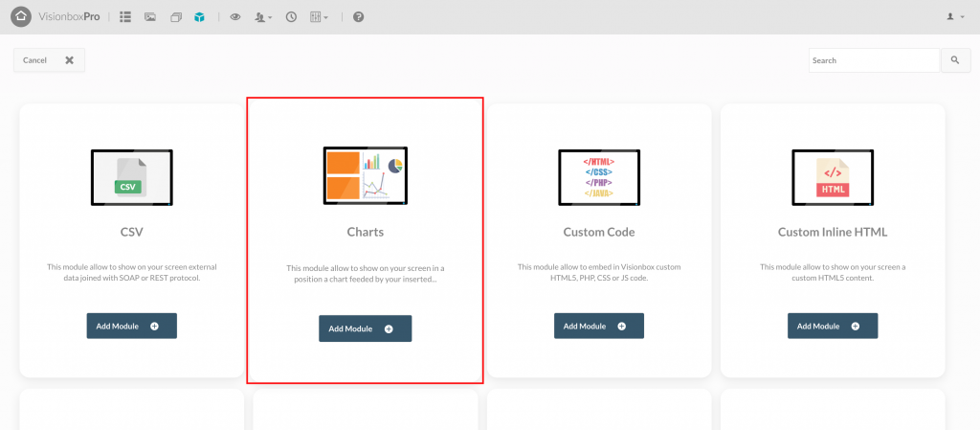Viewport: 980px width, 430px height.
Task: Open the user account dropdown at top right
Action: pos(956,17)
